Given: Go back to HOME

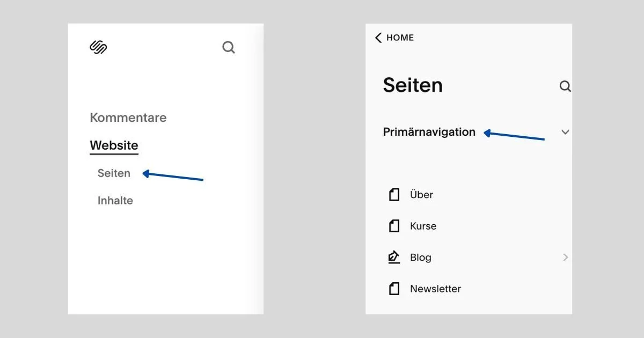Looking at the screenshot, I should (400, 38).
